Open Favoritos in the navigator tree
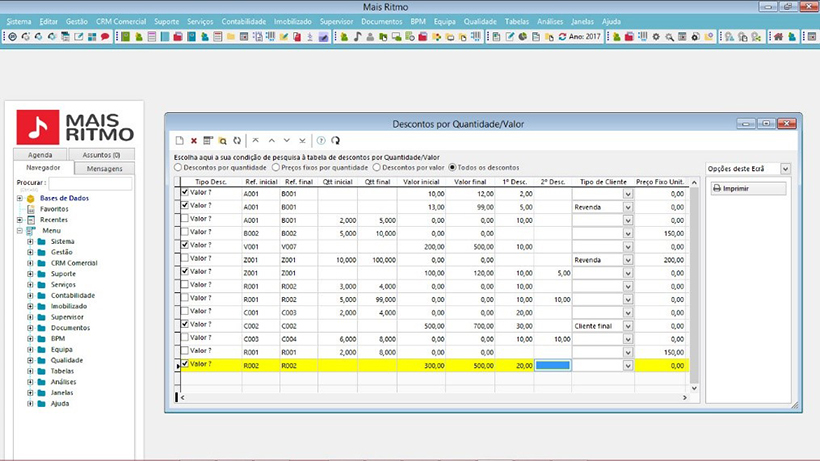This screenshot has width=820, height=461. [54, 209]
